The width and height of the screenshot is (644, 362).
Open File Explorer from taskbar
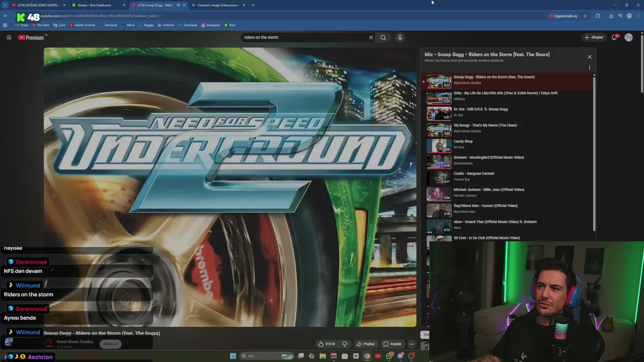[323, 356]
